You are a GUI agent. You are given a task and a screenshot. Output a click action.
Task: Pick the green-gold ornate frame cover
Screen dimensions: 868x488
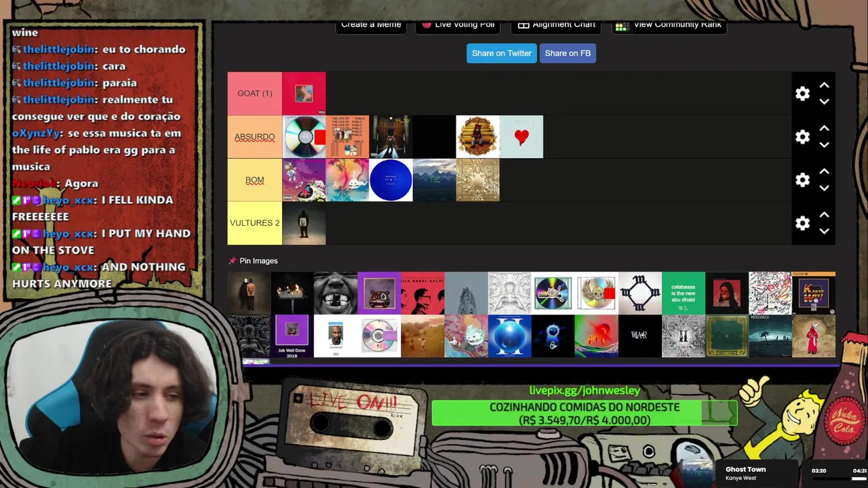(726, 336)
